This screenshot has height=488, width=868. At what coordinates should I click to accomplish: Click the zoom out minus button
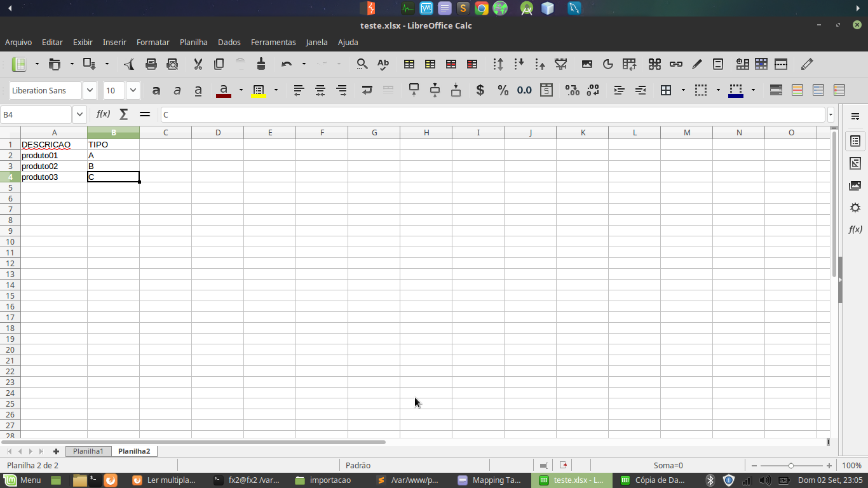point(754,465)
